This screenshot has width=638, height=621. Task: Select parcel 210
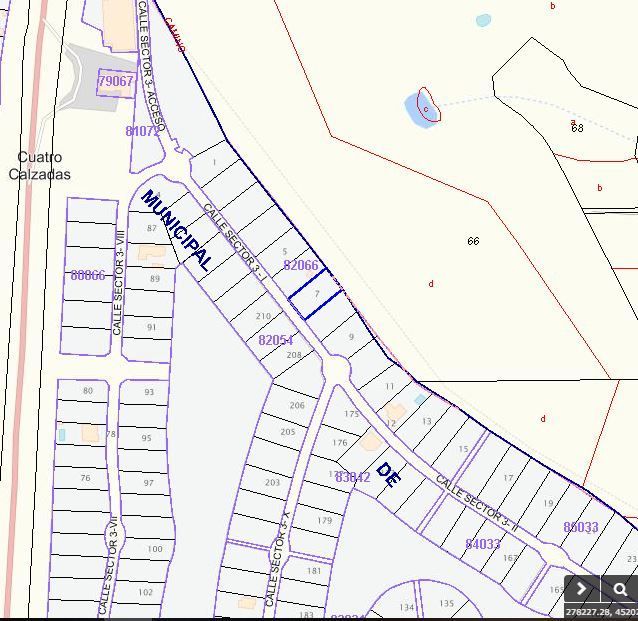coord(263,316)
